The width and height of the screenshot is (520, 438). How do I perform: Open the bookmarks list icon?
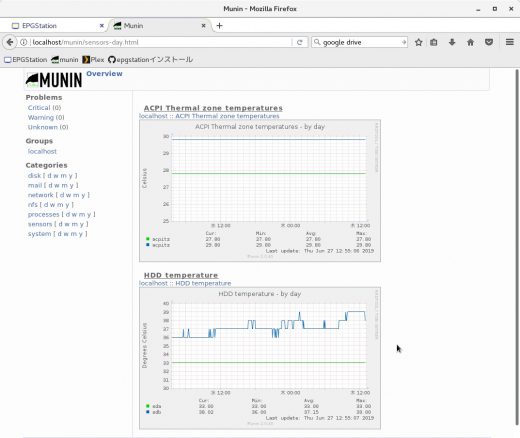pyautogui.click(x=434, y=42)
